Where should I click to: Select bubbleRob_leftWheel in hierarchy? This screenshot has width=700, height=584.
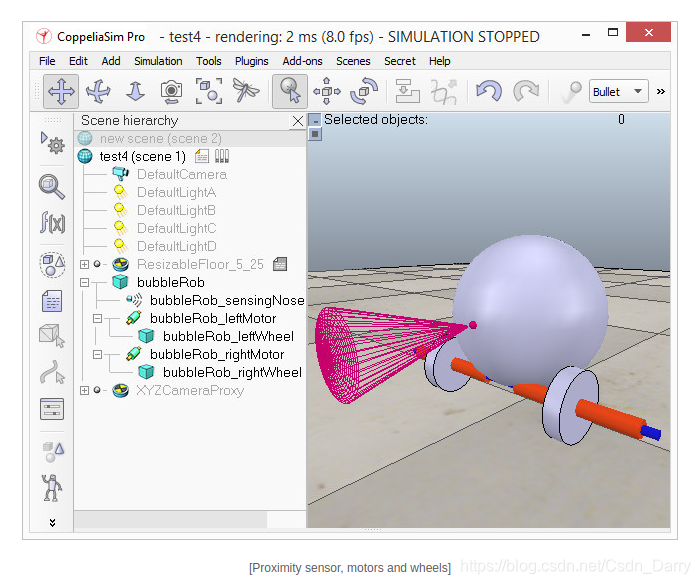[228, 336]
